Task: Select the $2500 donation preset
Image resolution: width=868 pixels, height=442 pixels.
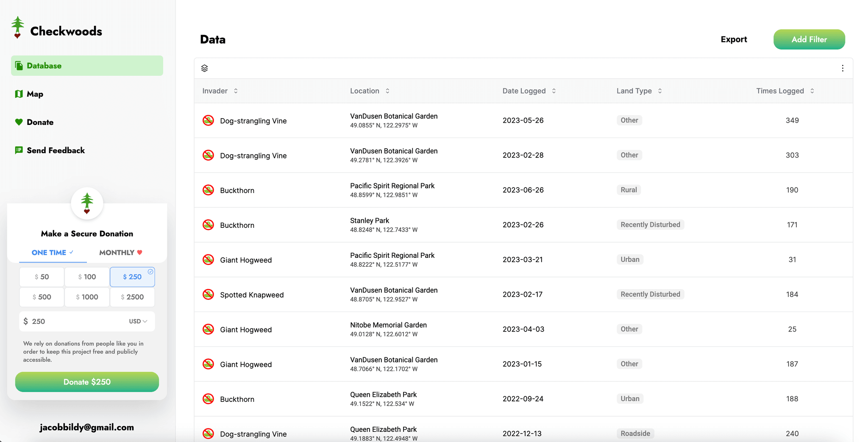Action: coord(132,297)
